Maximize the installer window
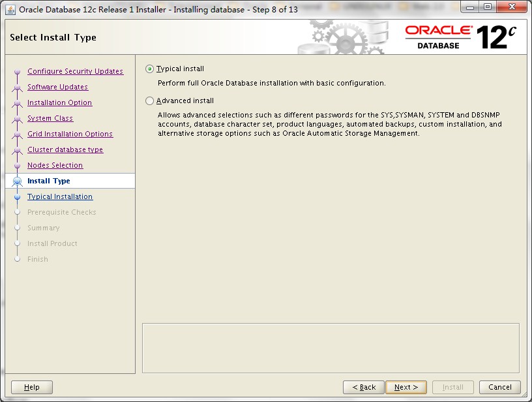The height and width of the screenshot is (402, 532). point(488,7)
